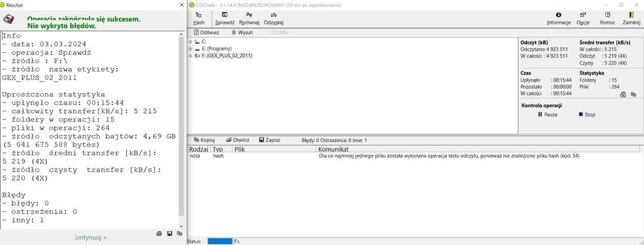Maximize the CDCheck window
The image size is (644, 245).
[x=621, y=5]
